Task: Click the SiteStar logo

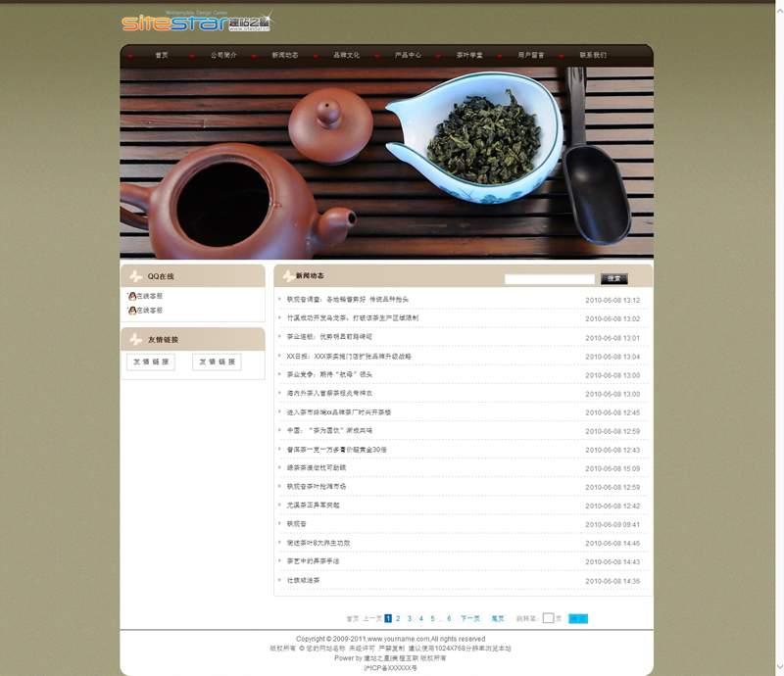Action: pyautogui.click(x=196, y=23)
